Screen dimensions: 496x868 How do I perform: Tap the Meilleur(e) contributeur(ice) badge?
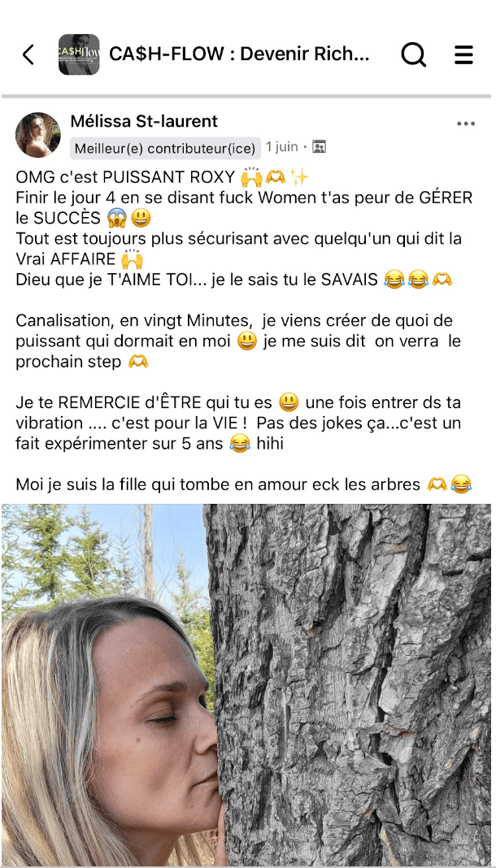(166, 149)
